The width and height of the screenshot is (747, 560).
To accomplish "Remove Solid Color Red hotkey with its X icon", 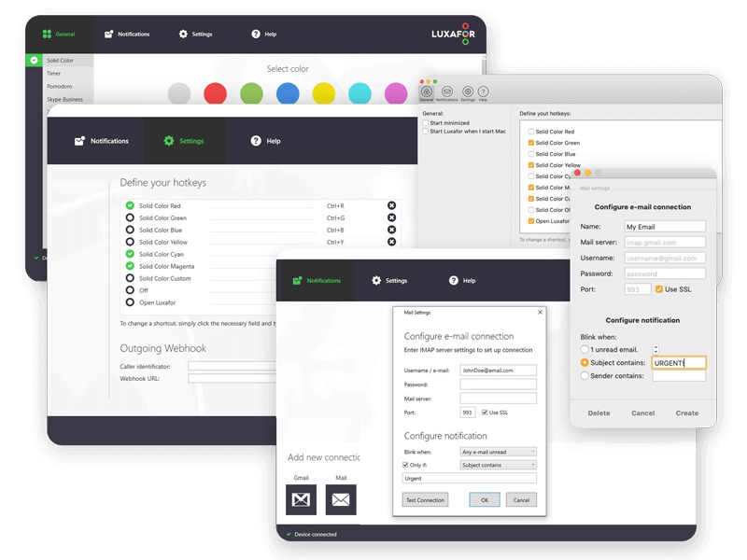I will (389, 204).
